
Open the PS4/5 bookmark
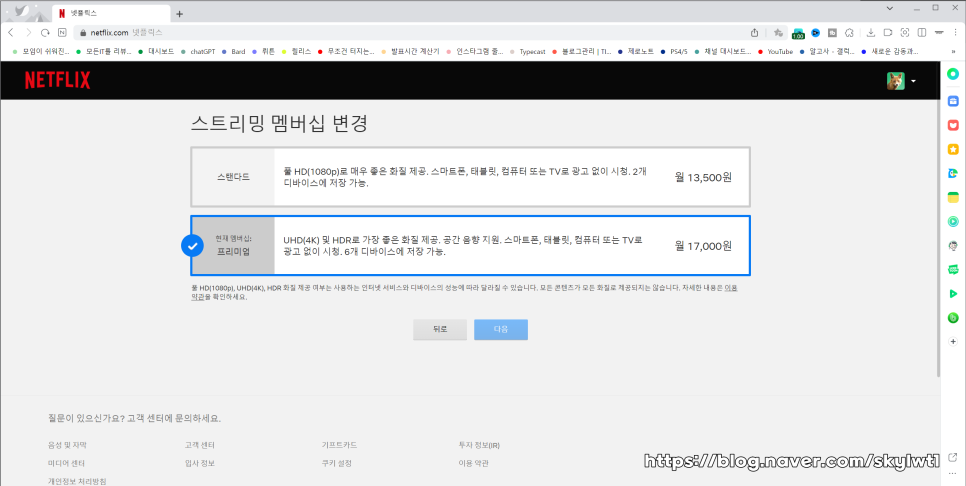(x=673, y=52)
